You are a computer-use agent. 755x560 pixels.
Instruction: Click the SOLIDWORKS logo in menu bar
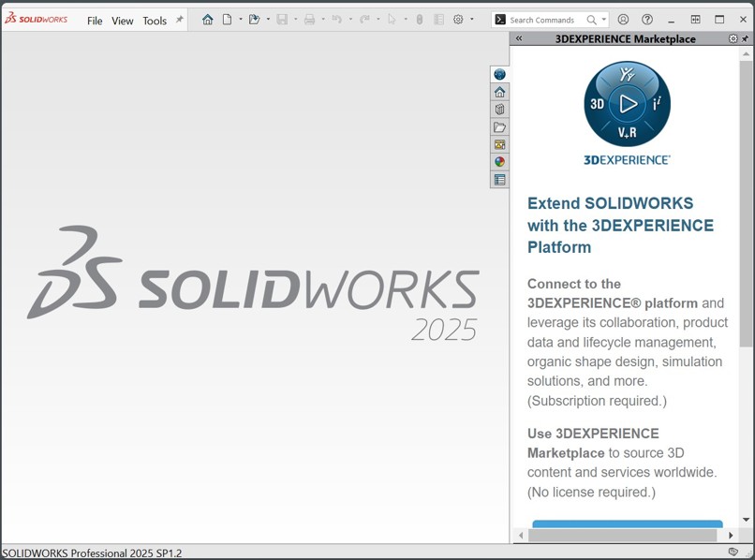coord(37,20)
